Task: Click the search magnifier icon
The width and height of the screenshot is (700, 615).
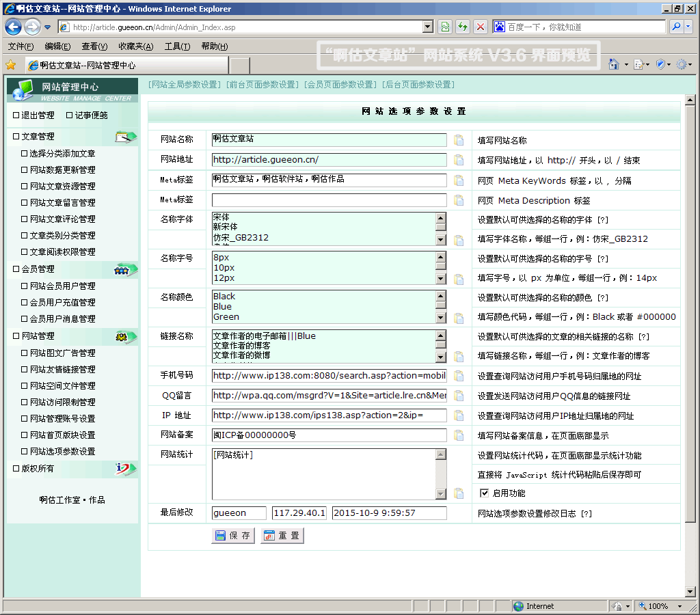Action: click(x=675, y=27)
